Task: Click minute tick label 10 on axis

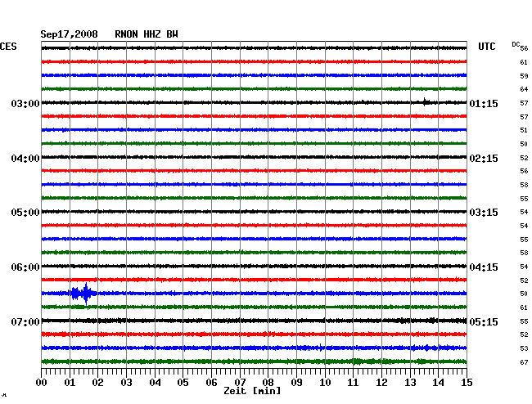Action: pos(325,383)
